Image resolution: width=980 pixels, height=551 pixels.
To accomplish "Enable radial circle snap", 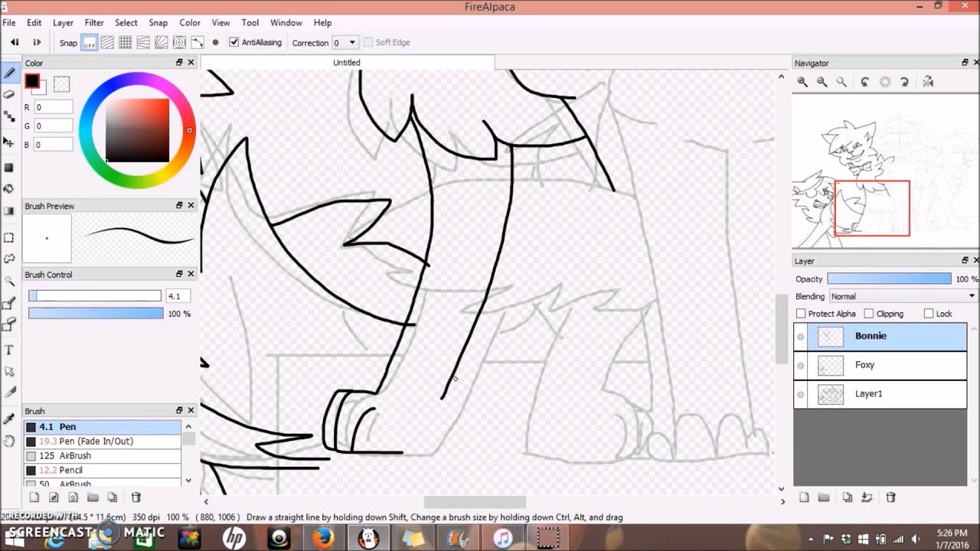I will pyautogui.click(x=179, y=42).
